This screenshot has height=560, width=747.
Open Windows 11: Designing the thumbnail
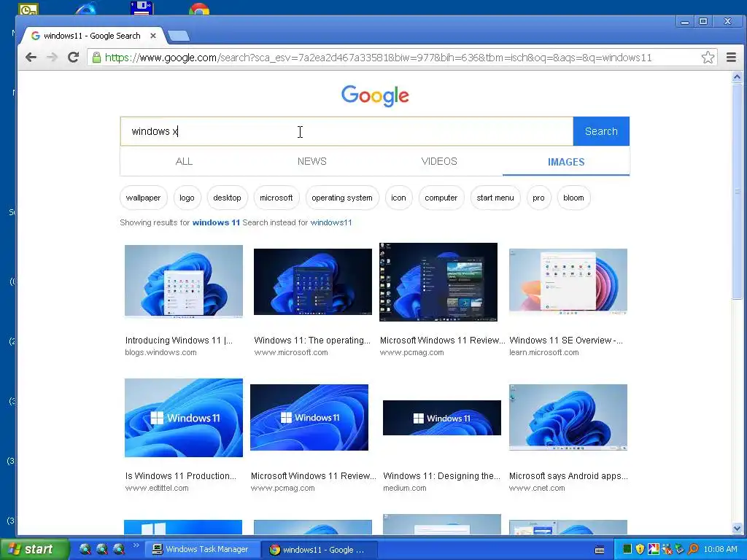[442, 418]
